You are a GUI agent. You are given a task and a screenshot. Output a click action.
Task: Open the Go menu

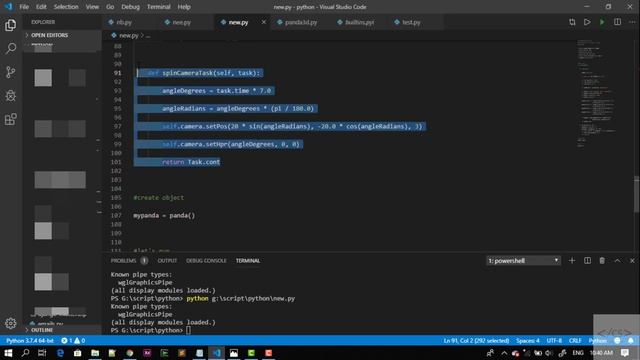110,7
